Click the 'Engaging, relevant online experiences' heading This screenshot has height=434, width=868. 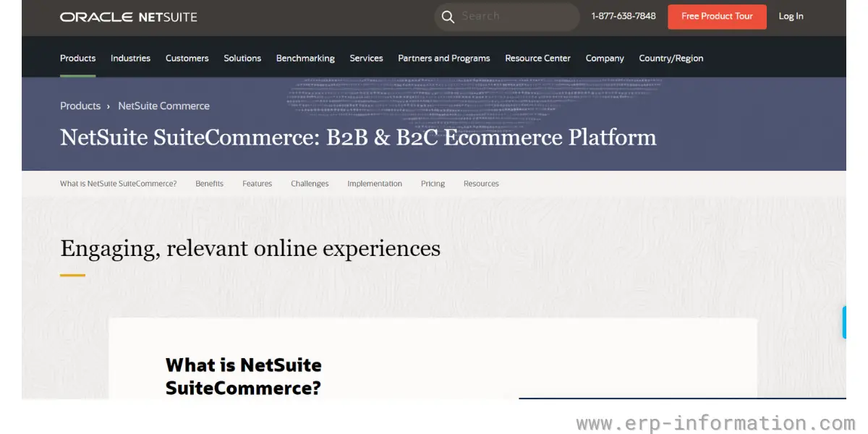pyautogui.click(x=250, y=248)
